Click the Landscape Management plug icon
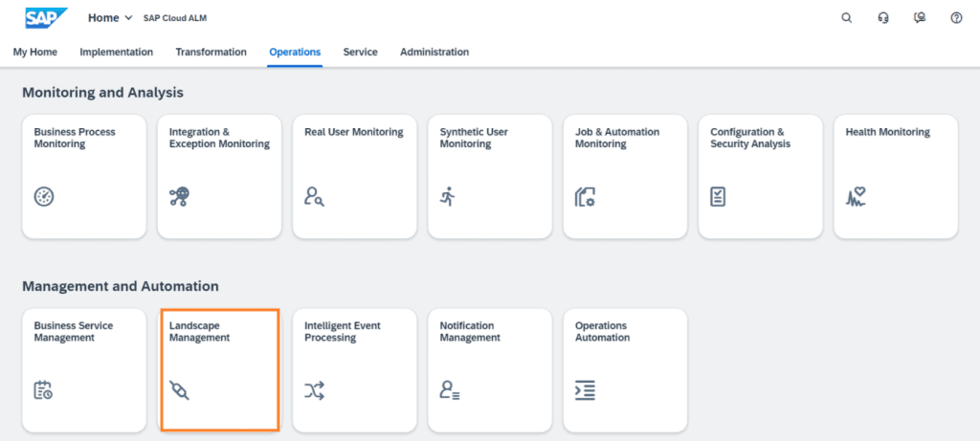This screenshot has height=441, width=980. [x=179, y=390]
